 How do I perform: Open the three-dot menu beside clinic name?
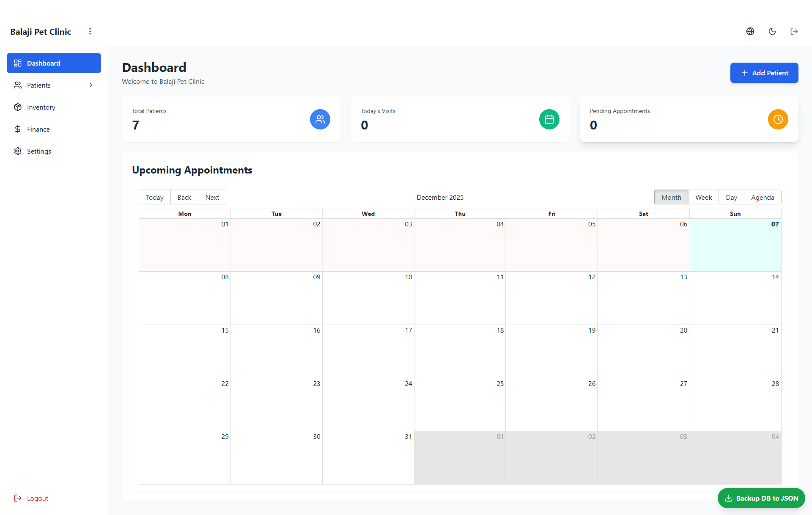[x=90, y=31]
